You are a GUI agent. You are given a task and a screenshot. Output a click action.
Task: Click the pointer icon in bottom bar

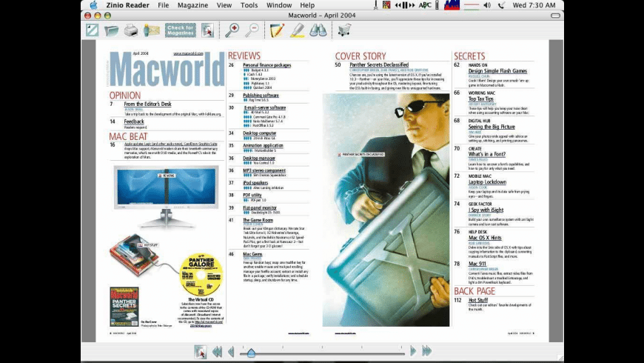point(201,352)
